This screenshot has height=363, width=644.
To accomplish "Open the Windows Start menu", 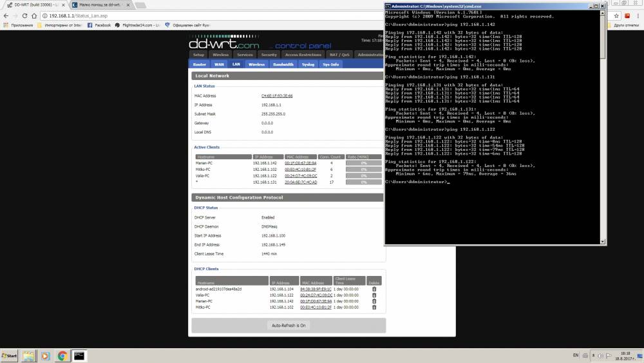I will [x=9, y=356].
